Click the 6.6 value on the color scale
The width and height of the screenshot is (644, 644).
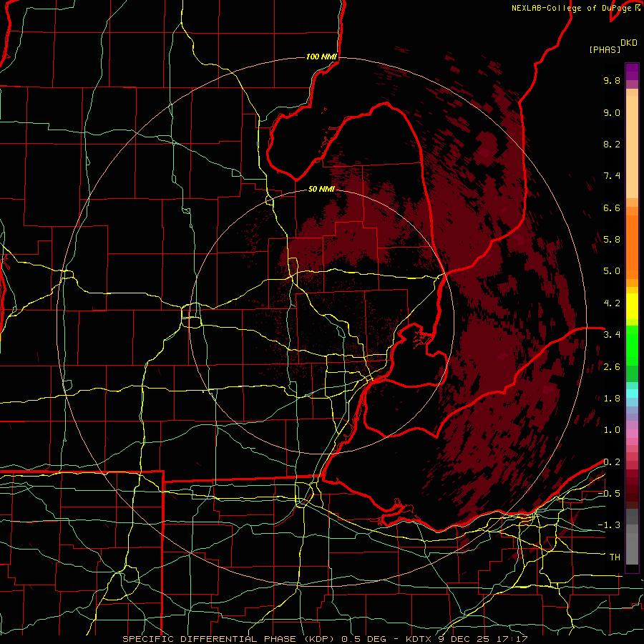coord(612,208)
